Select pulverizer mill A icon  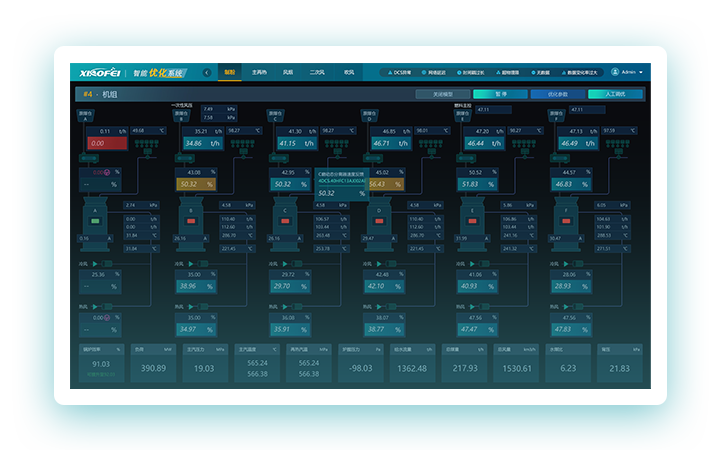coord(95,224)
